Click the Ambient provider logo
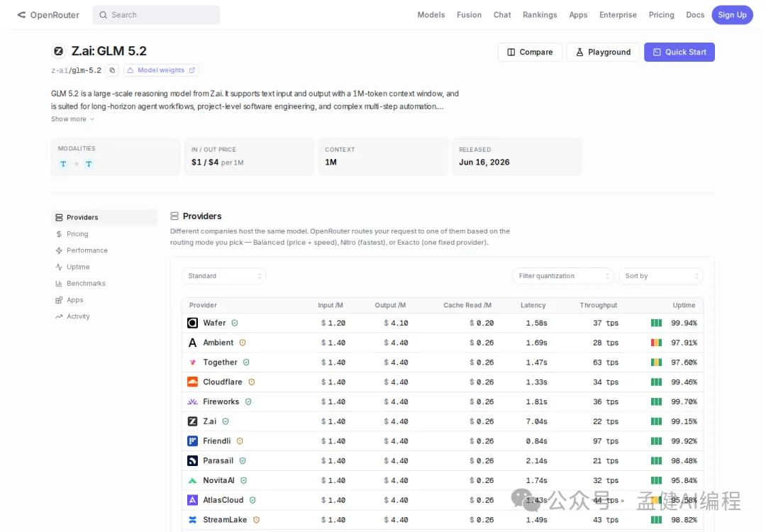 pos(192,343)
